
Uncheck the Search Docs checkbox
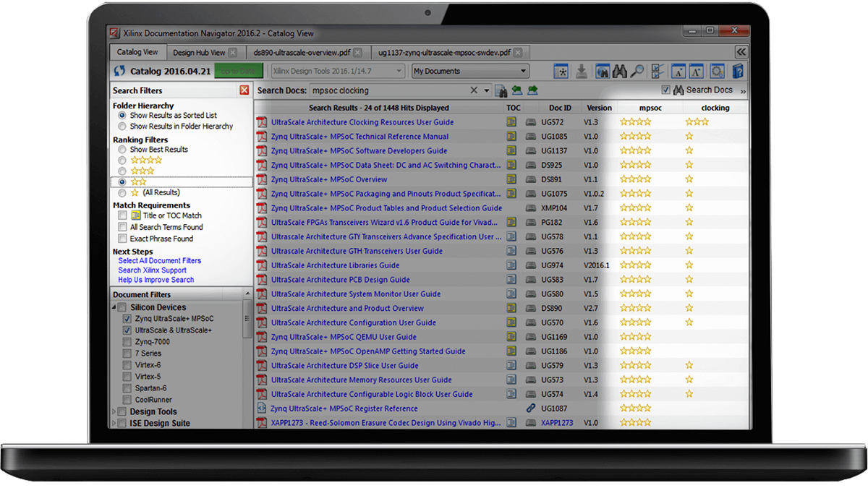coord(665,90)
